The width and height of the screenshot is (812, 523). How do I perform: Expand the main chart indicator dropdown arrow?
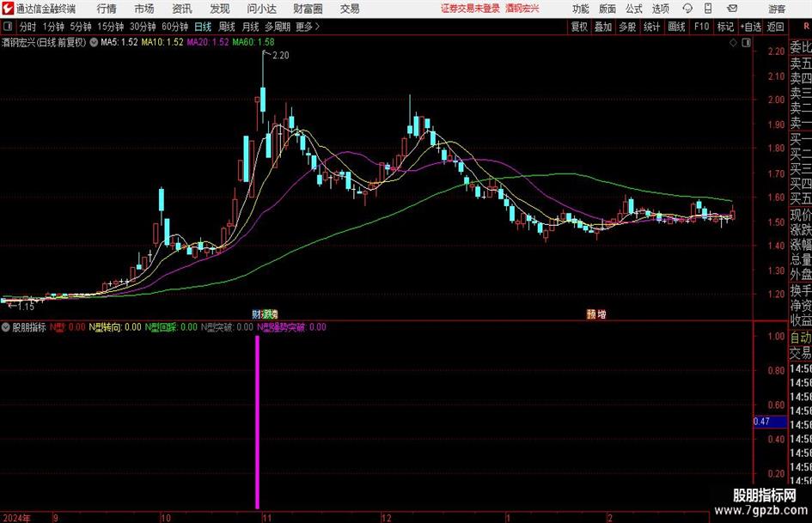click(94, 43)
